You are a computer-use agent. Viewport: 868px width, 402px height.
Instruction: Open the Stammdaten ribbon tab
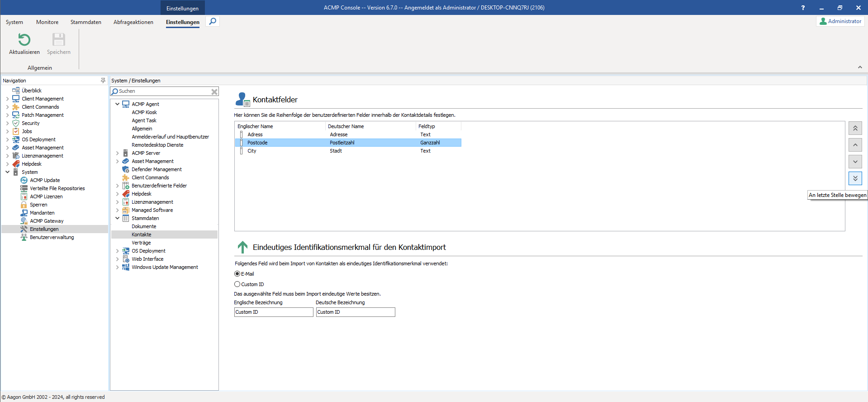coord(85,22)
